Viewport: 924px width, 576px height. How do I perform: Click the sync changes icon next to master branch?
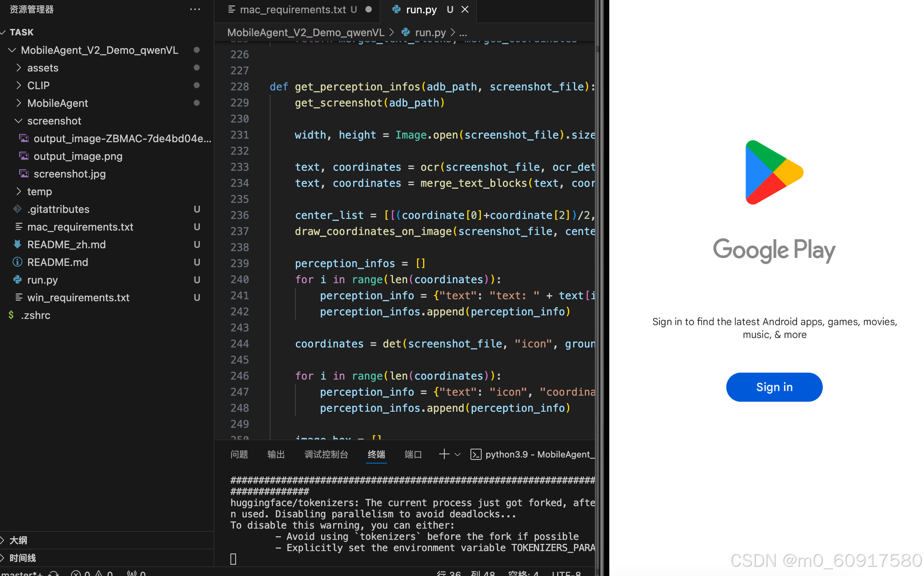point(53,574)
